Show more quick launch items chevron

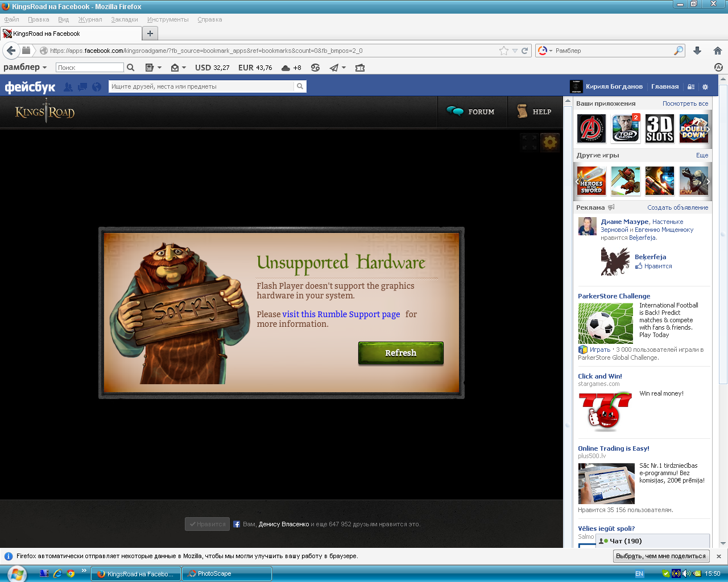click(x=84, y=571)
